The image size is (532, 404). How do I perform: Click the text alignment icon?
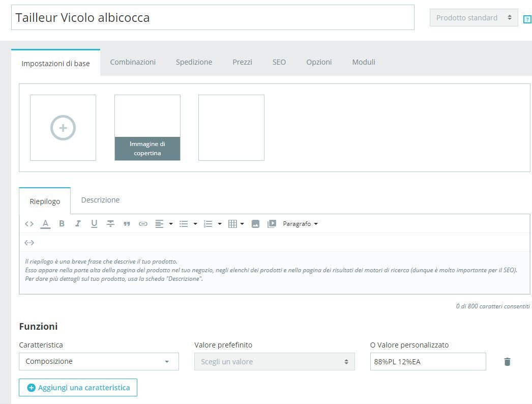pos(159,224)
